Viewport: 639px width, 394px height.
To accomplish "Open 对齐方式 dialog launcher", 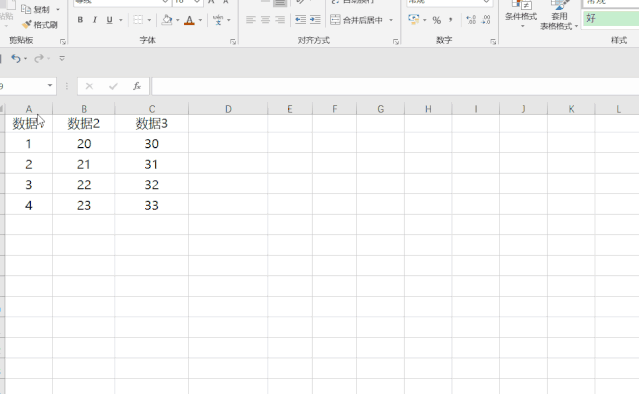I will coord(395,42).
